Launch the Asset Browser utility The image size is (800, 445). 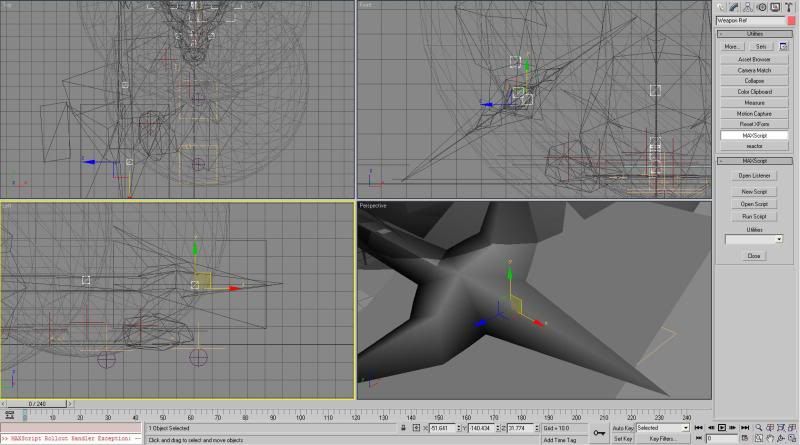(x=754, y=59)
